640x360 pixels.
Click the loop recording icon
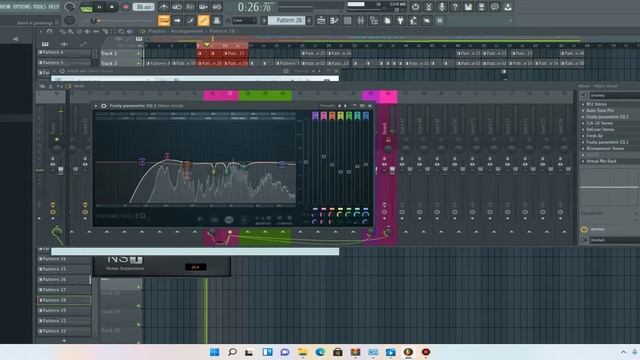tap(217, 7)
